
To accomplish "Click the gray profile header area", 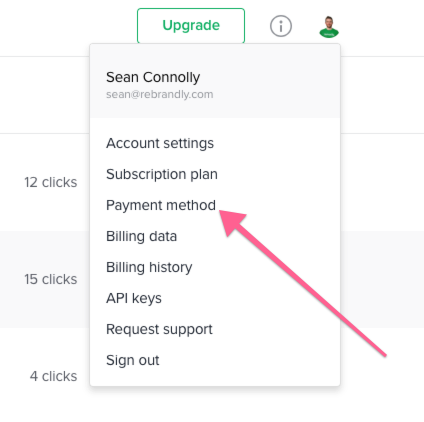I will (215, 81).
